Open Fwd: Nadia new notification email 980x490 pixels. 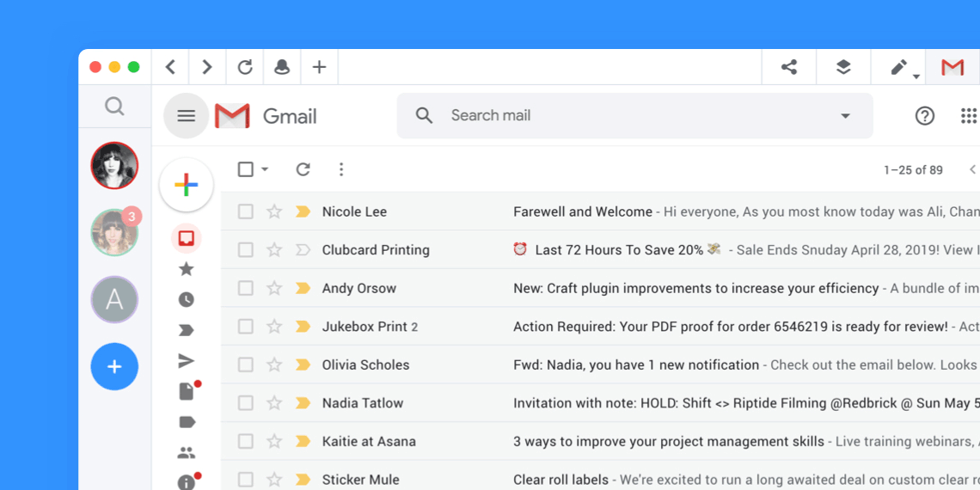tap(636, 365)
